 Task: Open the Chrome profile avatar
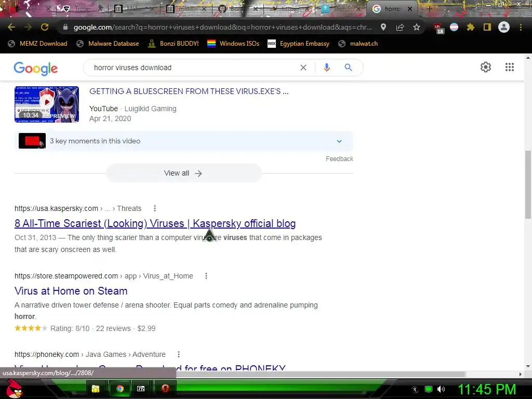pos(504,27)
